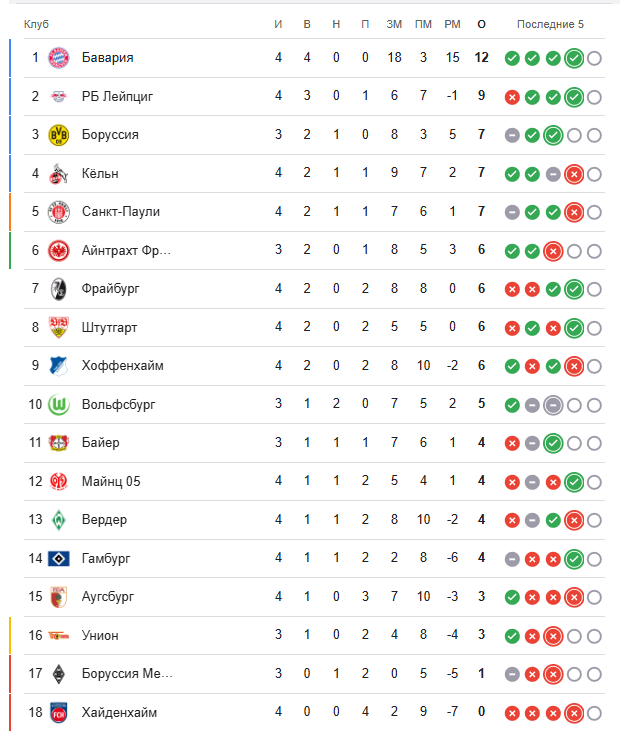
Task: Click the О points column header
Action: 481,24
